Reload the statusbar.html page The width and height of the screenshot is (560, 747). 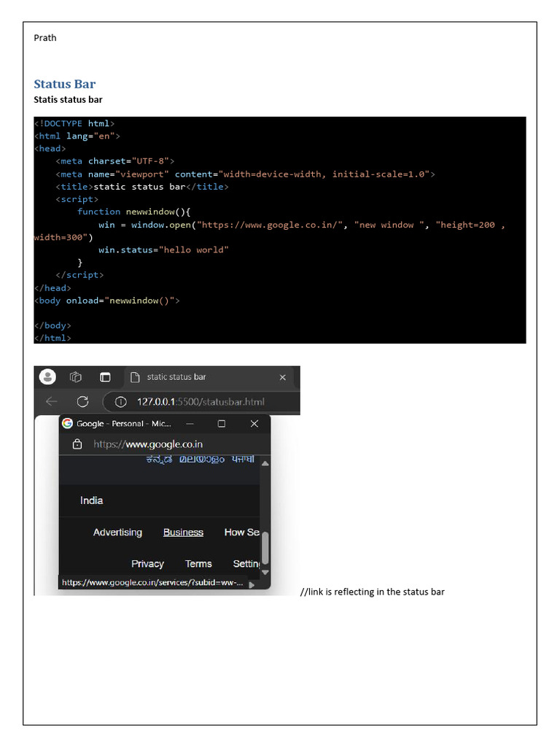(x=82, y=402)
